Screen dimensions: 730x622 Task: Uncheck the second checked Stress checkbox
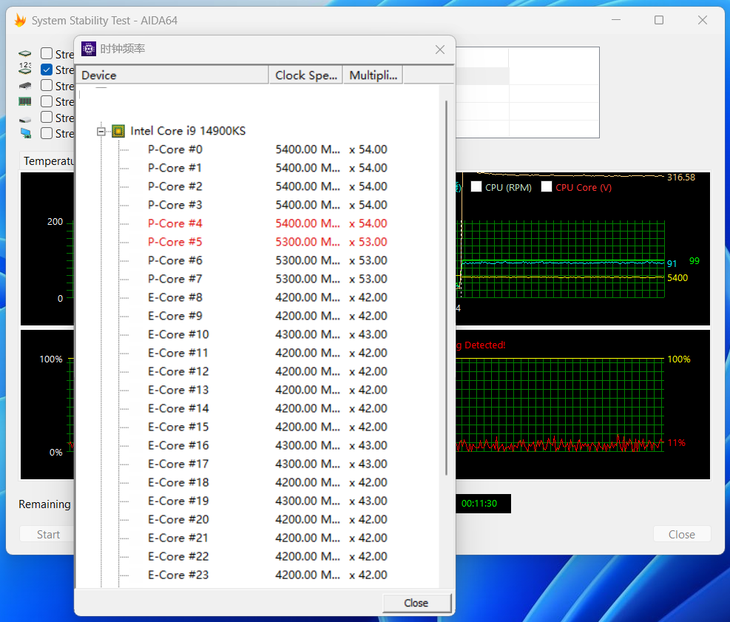point(47,70)
